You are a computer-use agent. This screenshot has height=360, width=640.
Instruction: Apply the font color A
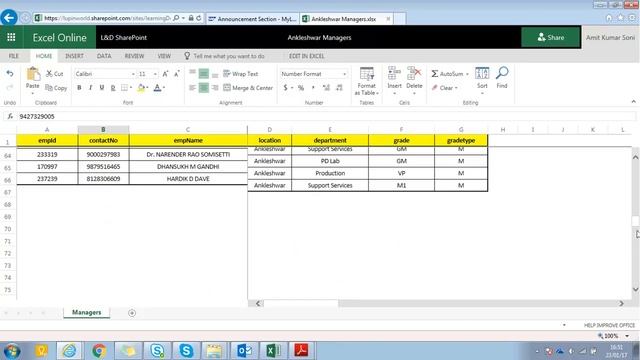tap(157, 88)
